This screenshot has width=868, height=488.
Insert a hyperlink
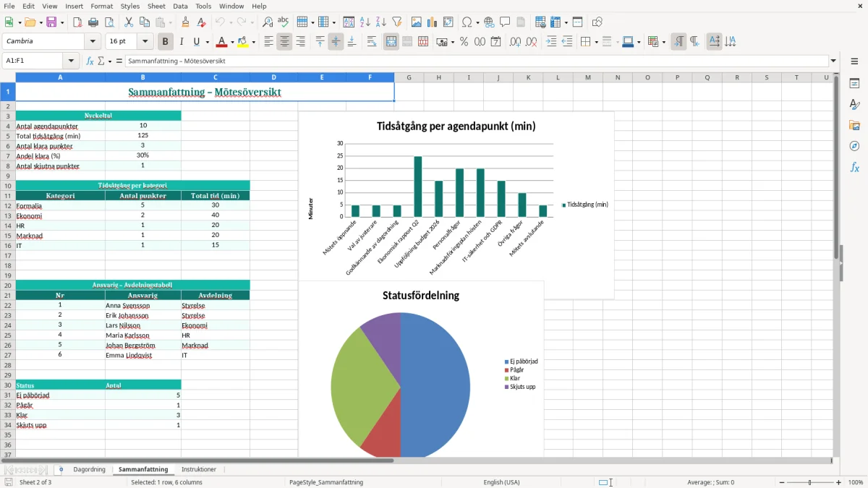pos(489,22)
